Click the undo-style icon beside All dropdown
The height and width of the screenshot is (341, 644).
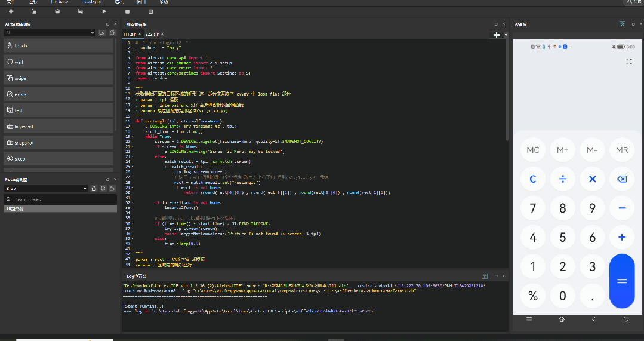[x=112, y=33]
